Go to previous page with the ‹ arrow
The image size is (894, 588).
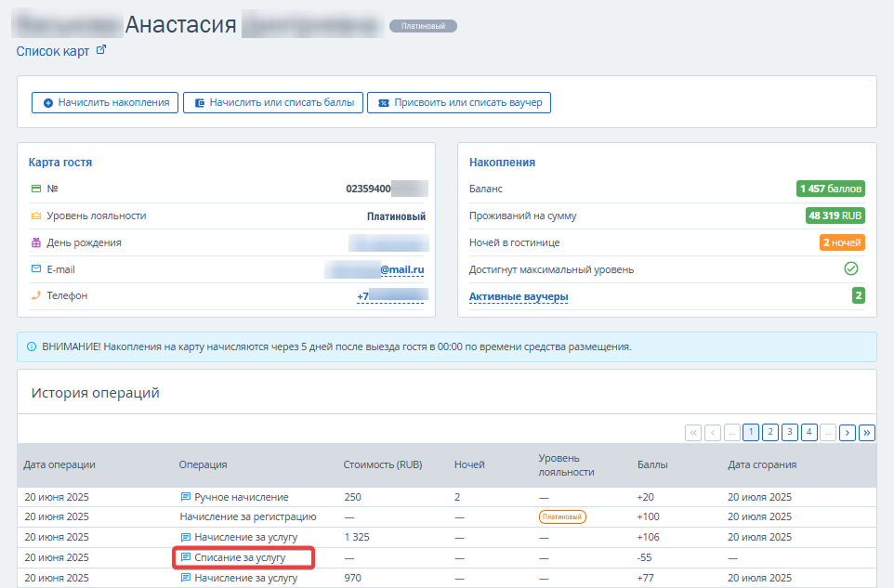click(x=713, y=433)
